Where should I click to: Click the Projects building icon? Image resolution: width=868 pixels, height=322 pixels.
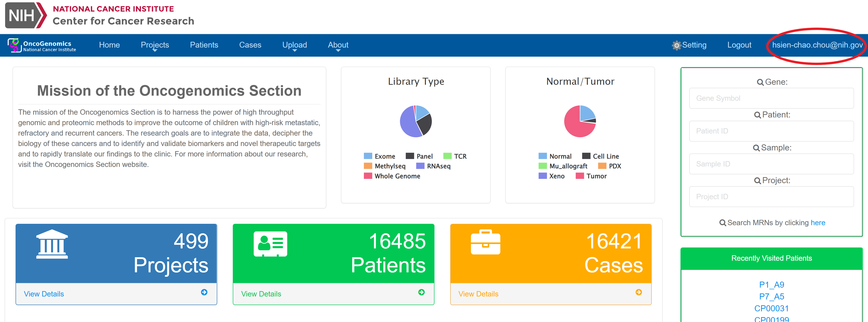52,244
